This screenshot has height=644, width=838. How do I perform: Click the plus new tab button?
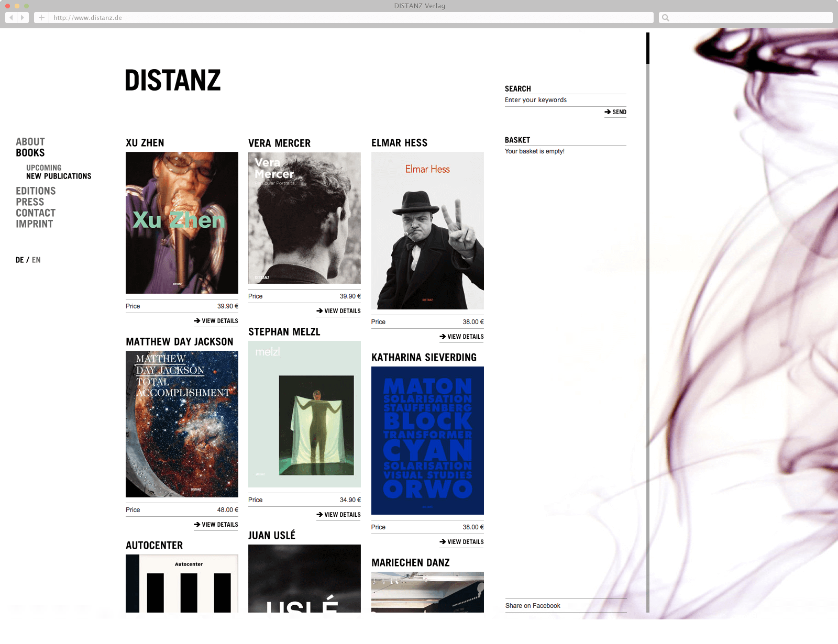coord(41,17)
